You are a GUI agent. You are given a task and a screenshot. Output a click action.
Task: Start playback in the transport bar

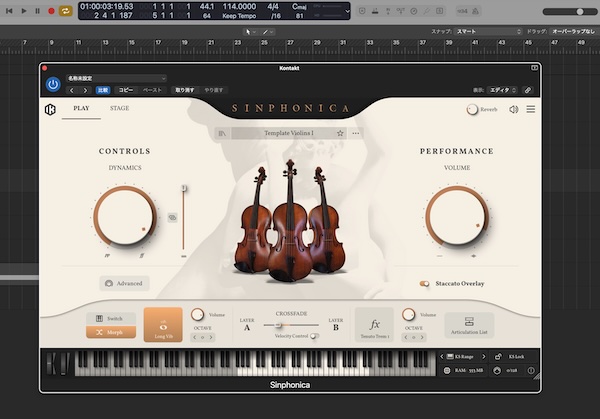click(x=24, y=11)
